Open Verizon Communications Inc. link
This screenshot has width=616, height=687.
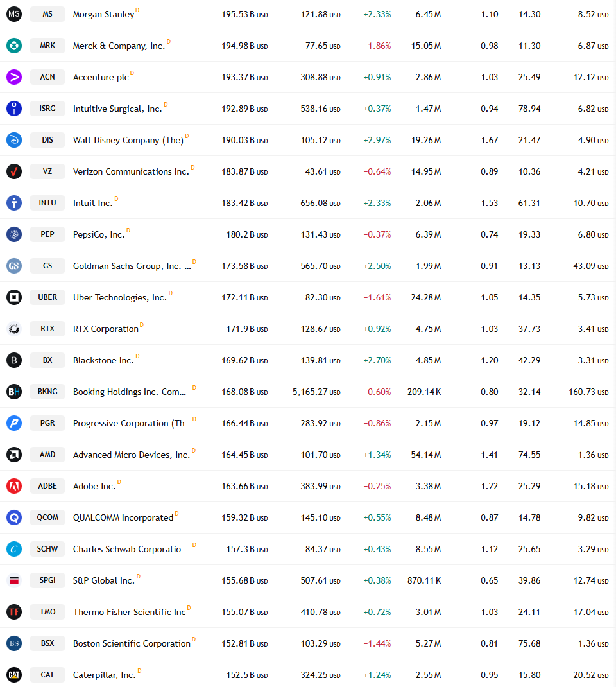[132, 172]
